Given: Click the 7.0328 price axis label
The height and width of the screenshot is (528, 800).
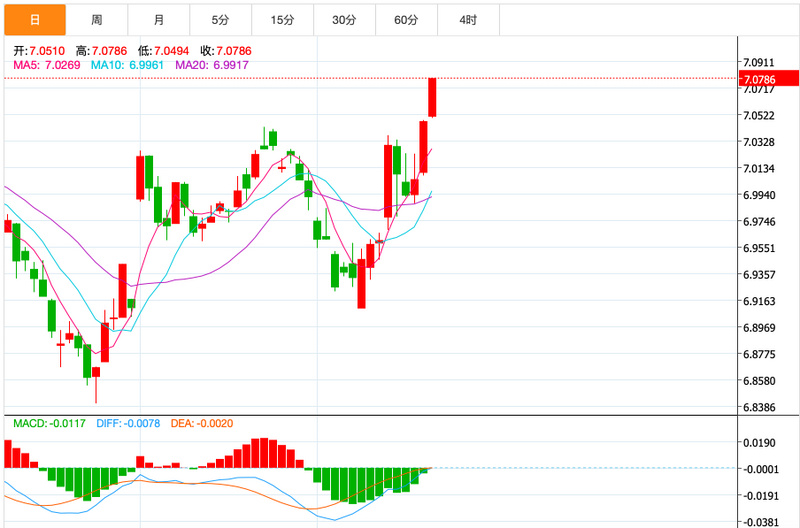Looking at the screenshot, I should coord(759,142).
